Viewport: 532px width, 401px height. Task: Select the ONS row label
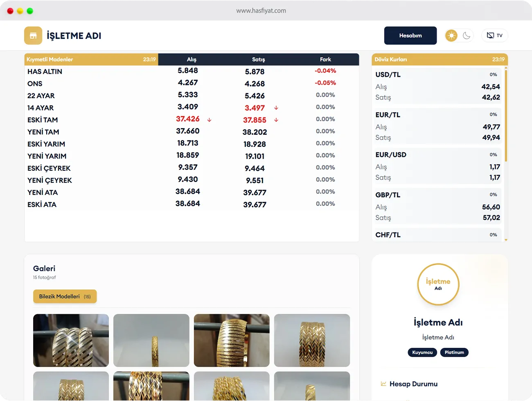35,83
